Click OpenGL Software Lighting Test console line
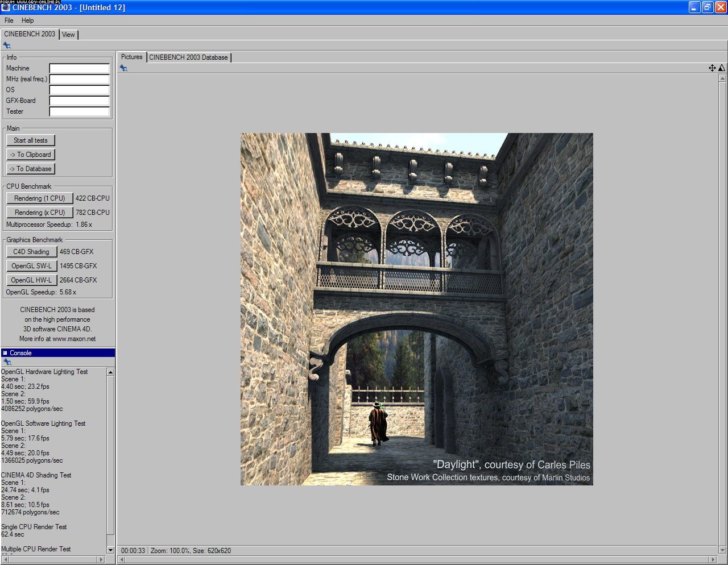The image size is (728, 565). click(43, 423)
